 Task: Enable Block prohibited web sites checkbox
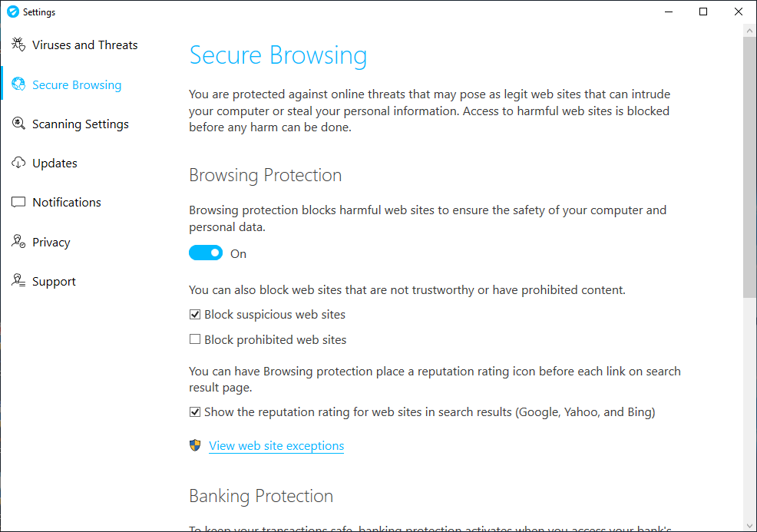[196, 340]
